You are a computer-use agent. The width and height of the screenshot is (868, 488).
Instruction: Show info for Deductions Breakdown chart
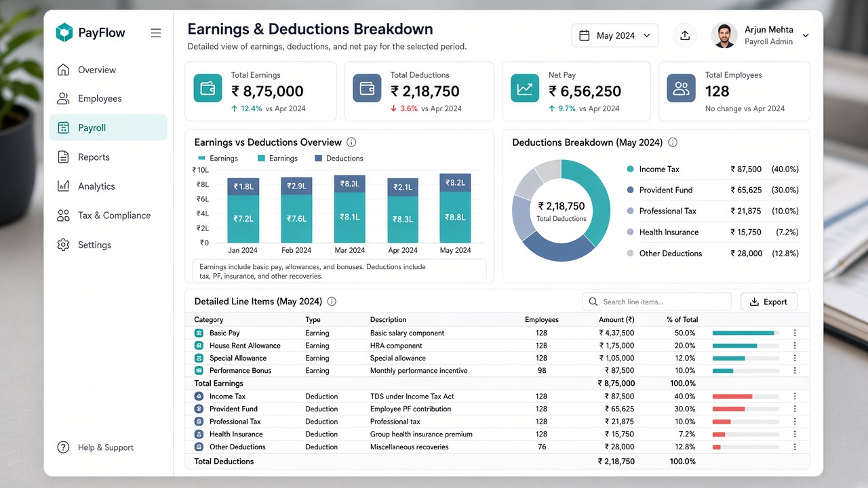[x=673, y=142]
